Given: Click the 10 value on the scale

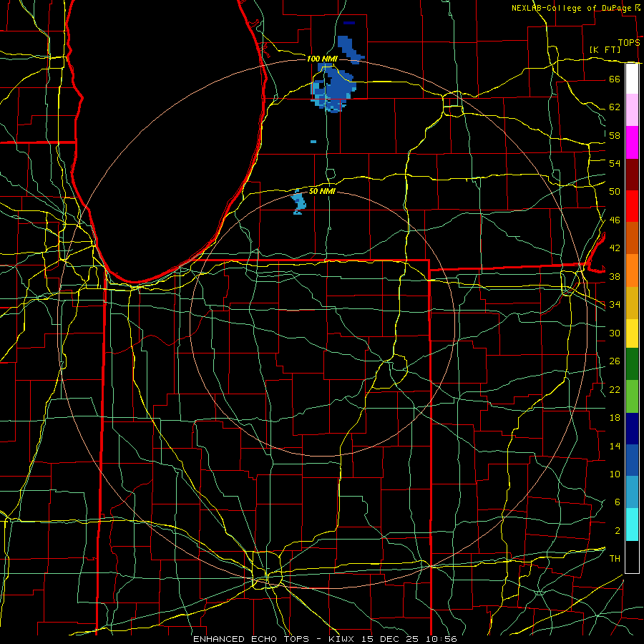Looking at the screenshot, I should point(615,474).
